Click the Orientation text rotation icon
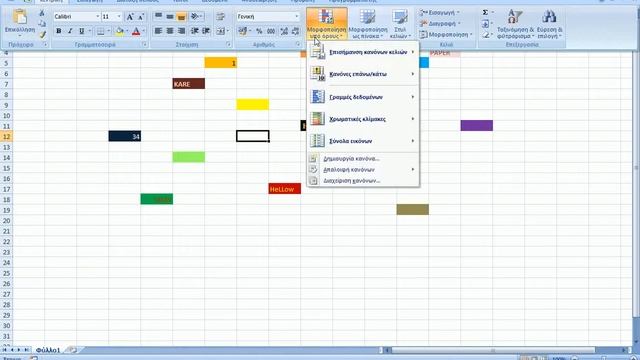The width and height of the screenshot is (640, 360). 195,17
